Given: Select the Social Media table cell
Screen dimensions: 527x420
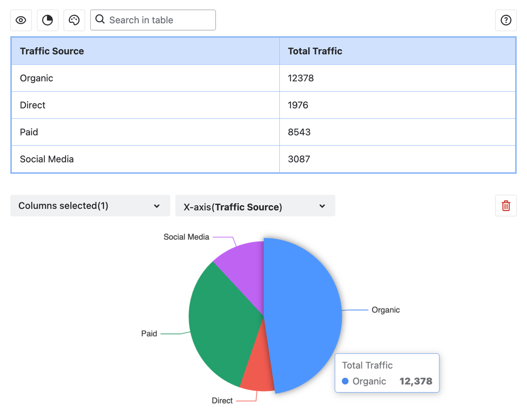Looking at the screenshot, I should 146,159.
